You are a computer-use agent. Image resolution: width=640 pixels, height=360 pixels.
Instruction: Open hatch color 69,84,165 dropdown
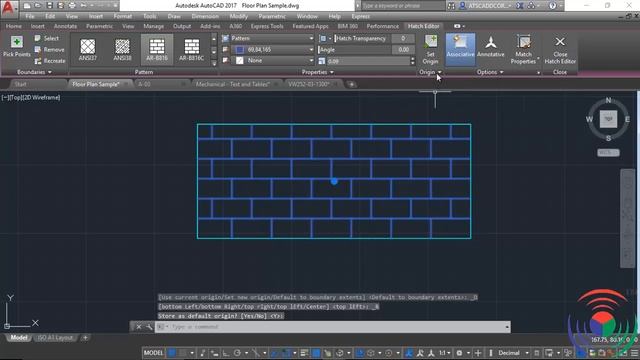click(272, 49)
